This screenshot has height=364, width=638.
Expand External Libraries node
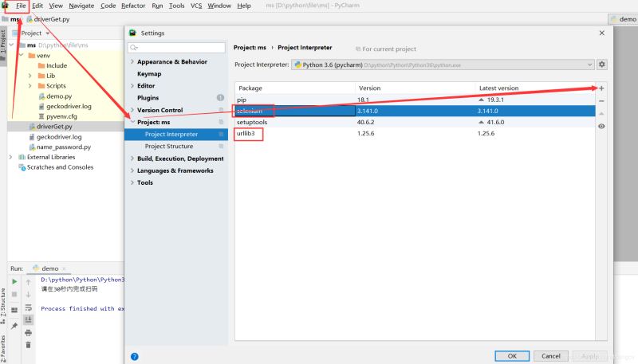(11, 157)
